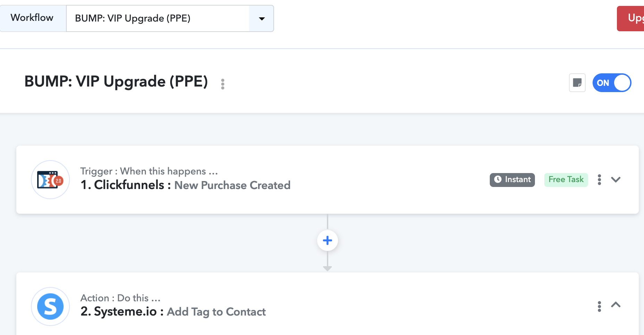644x335 pixels.
Task: Click the red Upgrade button
Action: click(630, 18)
